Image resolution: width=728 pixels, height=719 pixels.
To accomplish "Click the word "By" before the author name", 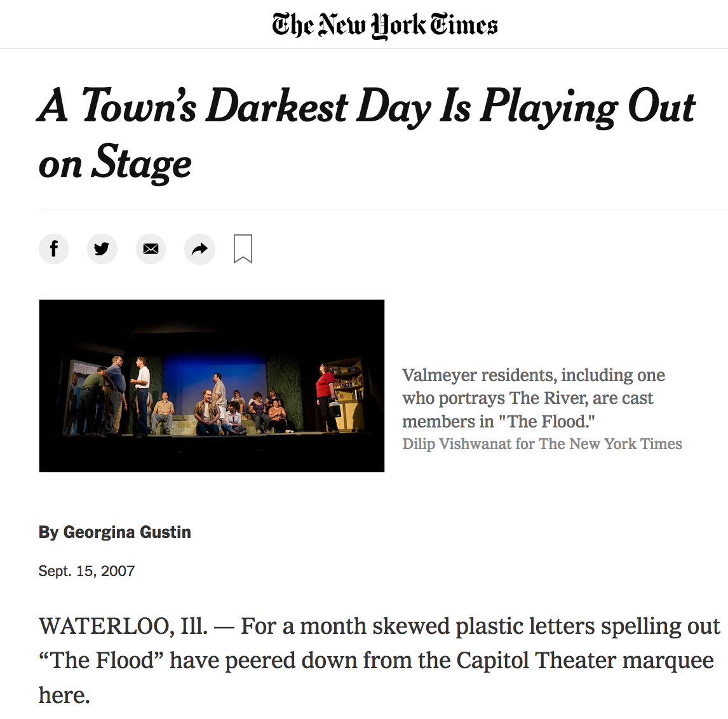I will pyautogui.click(x=48, y=532).
